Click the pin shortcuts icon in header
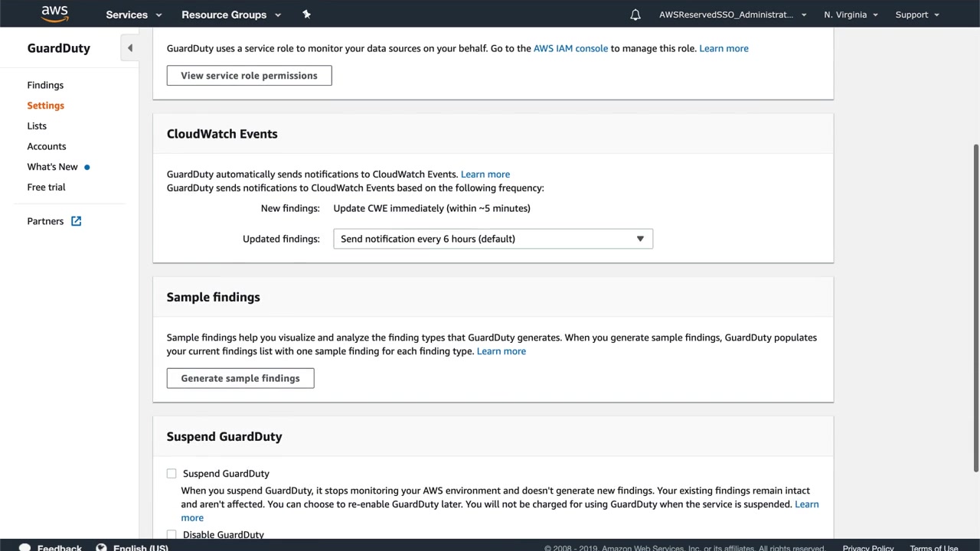The height and width of the screenshot is (551, 980). tap(307, 15)
